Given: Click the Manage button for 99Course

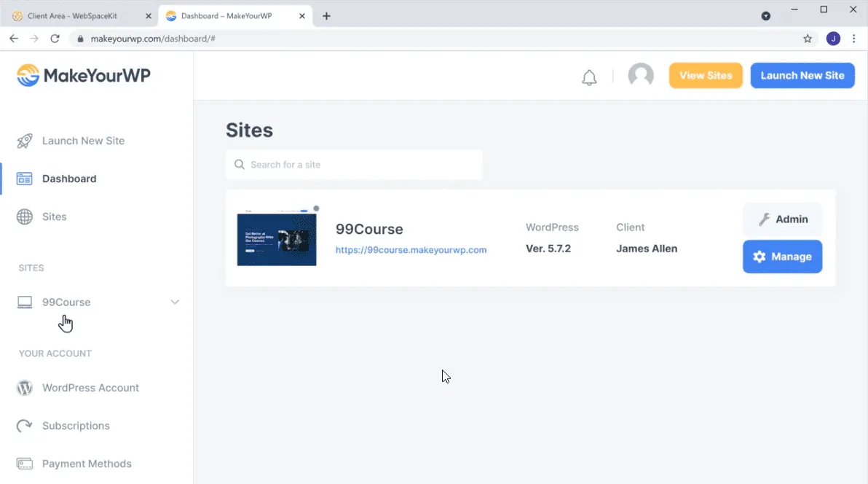Looking at the screenshot, I should [782, 257].
